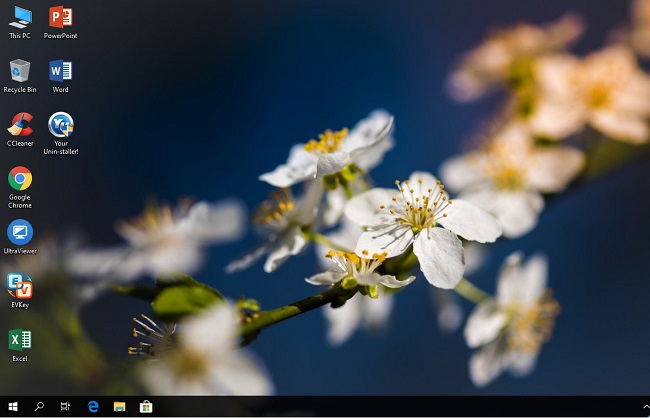Open the Windows Start menu
Image resolution: width=650 pixels, height=418 pixels.
click(13, 407)
